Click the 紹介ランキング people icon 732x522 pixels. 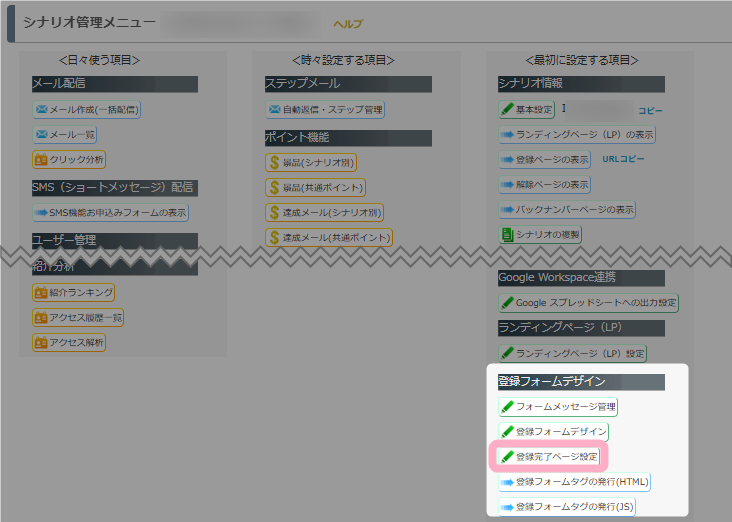42,292
